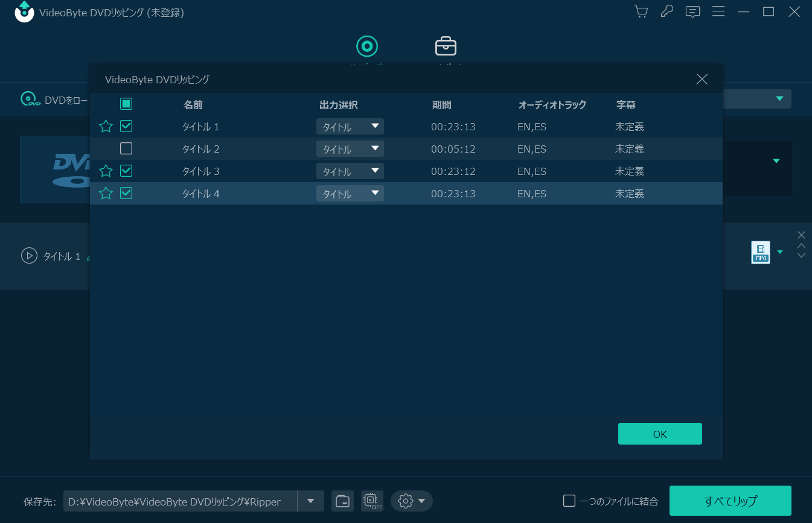Expand the DVD info panel arrow

click(776, 161)
